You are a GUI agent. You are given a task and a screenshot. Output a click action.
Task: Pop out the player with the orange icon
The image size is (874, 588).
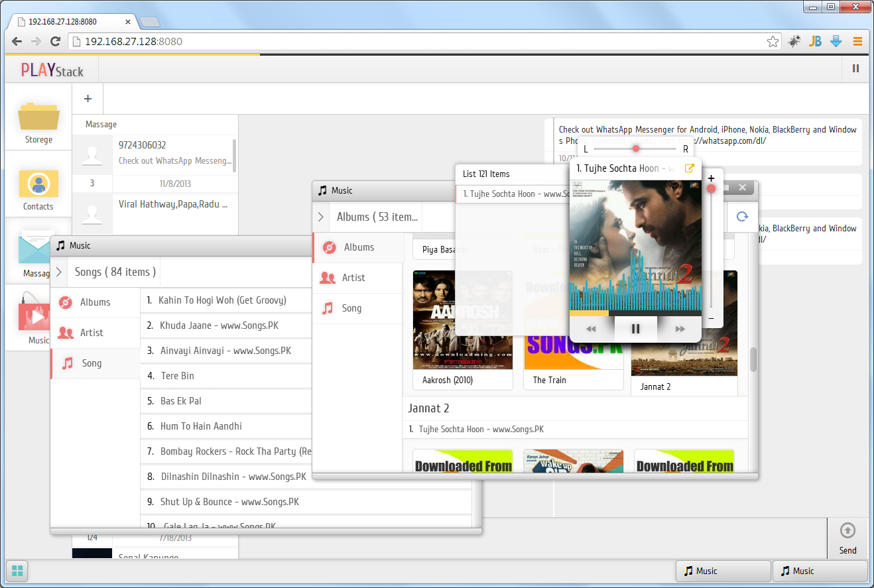[689, 168]
